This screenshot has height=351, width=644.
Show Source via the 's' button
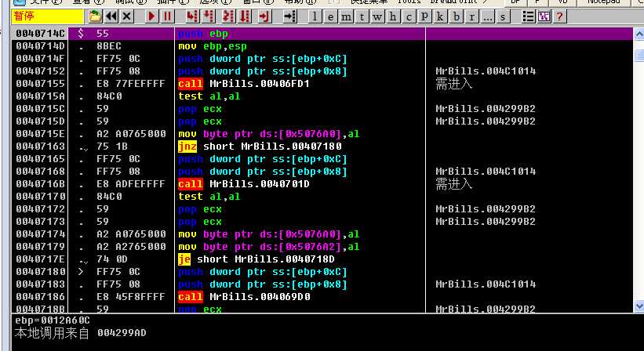tap(503, 16)
